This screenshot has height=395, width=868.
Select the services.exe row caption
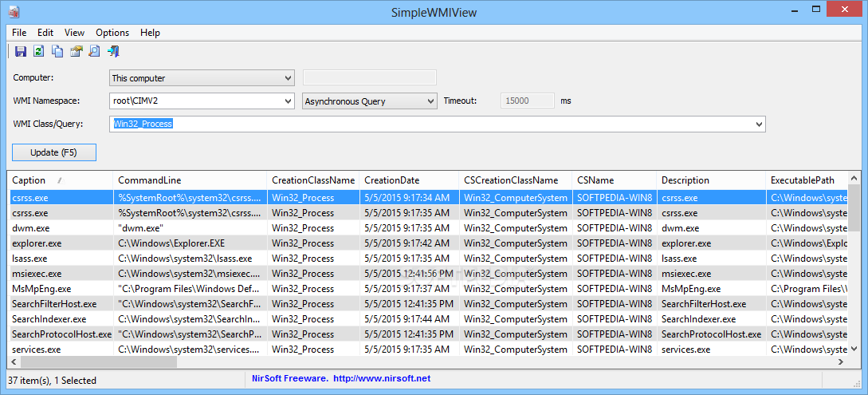click(x=37, y=350)
